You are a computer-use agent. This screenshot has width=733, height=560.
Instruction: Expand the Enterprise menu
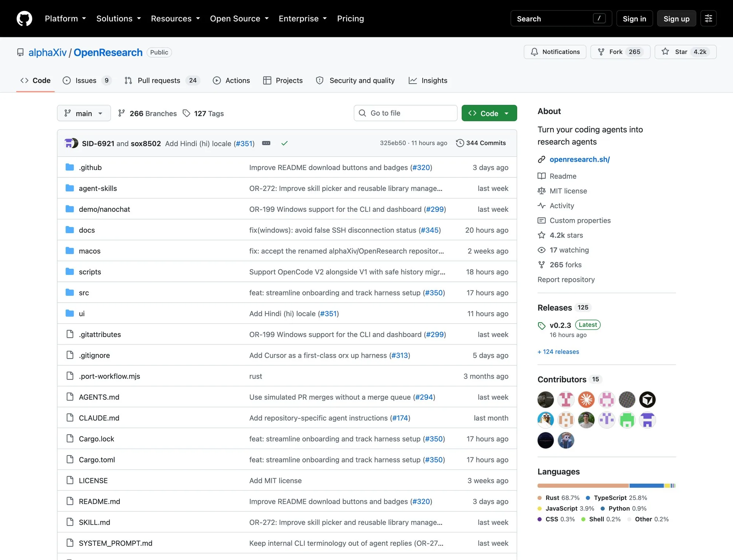302,19
